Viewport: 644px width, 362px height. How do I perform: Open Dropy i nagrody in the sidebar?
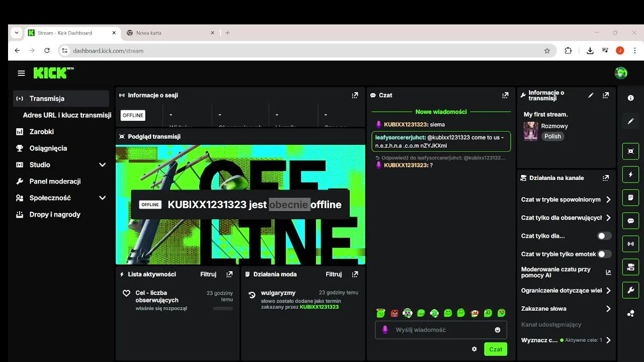point(61,215)
